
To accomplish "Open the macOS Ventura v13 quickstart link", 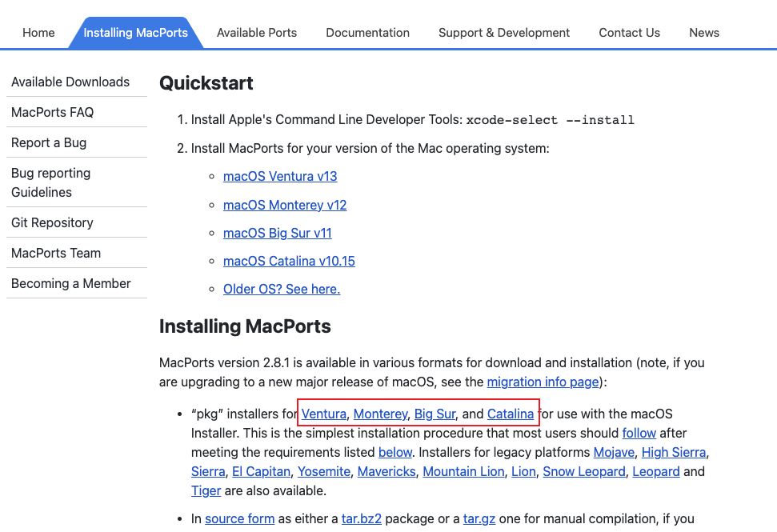I will 280,176.
